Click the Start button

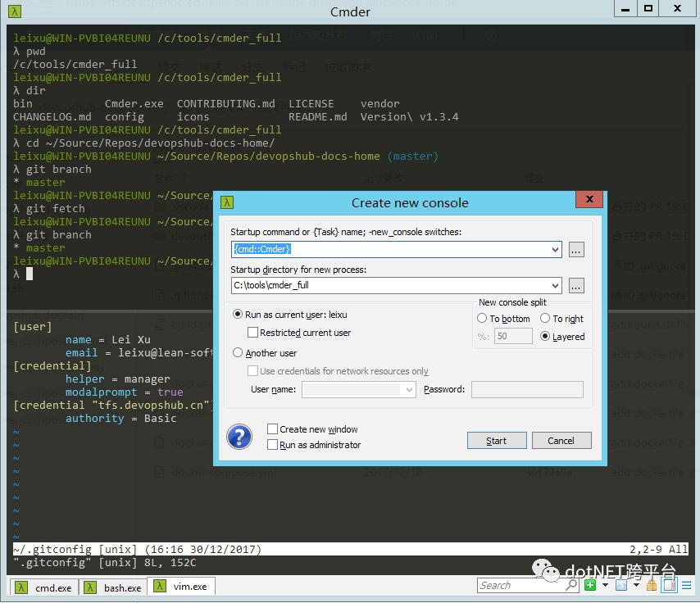497,441
